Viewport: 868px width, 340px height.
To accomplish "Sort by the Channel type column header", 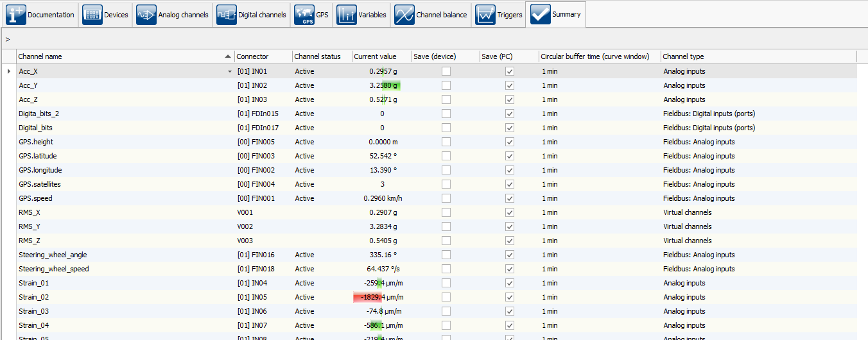I will click(x=683, y=56).
